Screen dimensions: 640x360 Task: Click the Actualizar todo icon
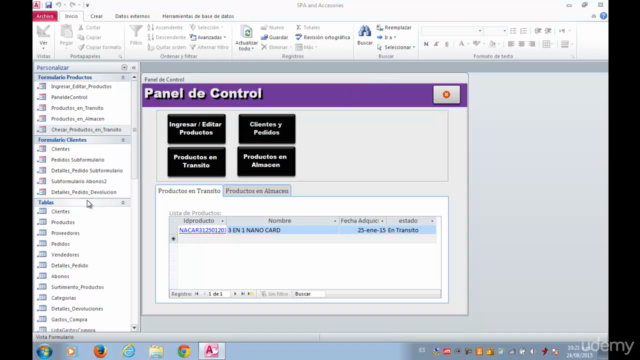(247, 33)
